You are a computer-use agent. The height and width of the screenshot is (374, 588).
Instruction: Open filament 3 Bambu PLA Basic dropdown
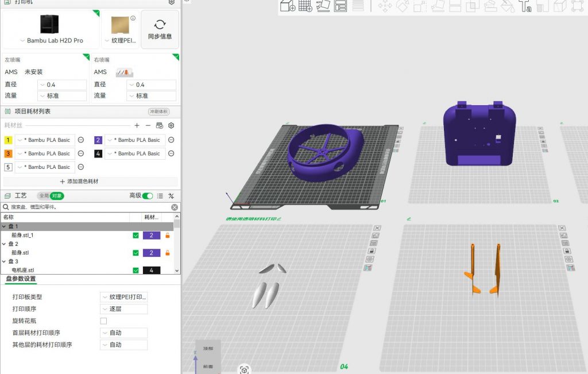click(45, 153)
